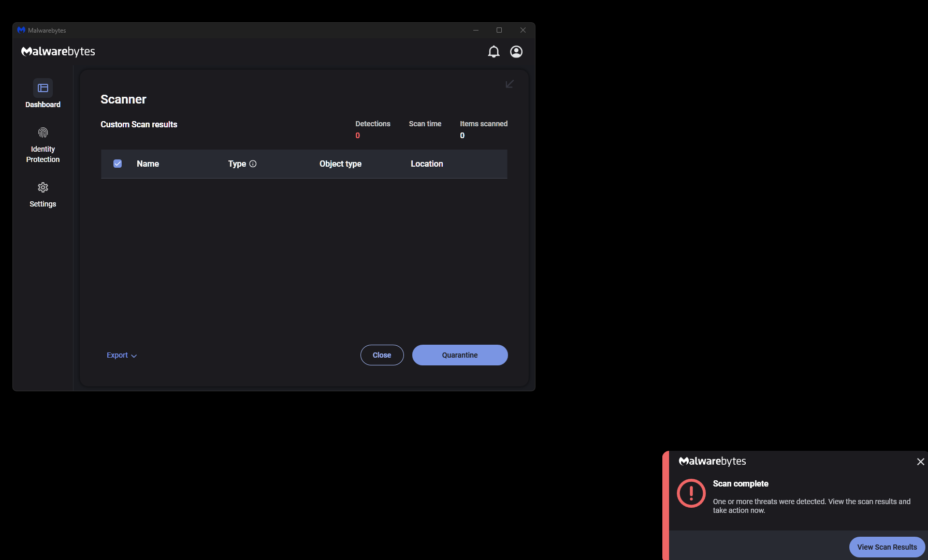
Task: Go to the Dashboard sidebar item
Action: pyautogui.click(x=43, y=94)
